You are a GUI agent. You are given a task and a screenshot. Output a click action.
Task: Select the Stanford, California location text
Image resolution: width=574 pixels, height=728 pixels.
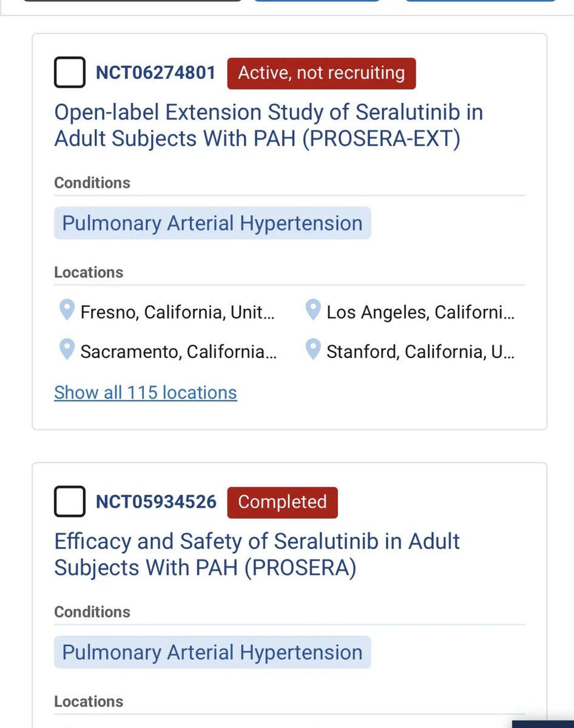pos(420,352)
